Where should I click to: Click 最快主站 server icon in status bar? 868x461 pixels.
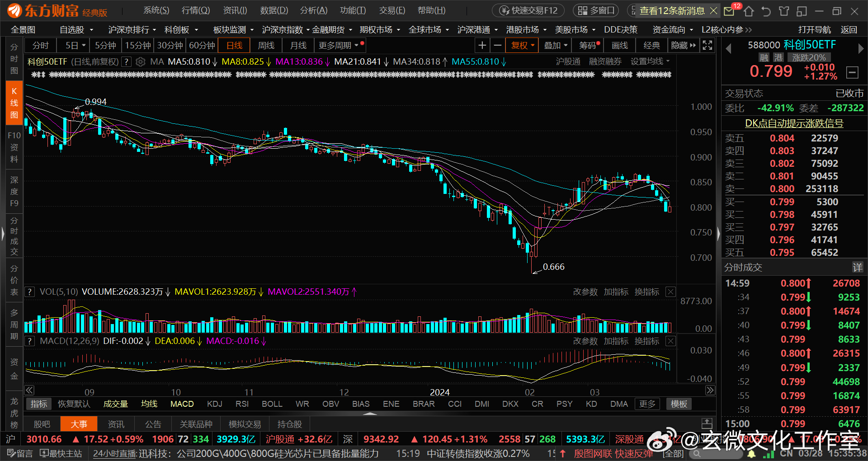(x=61, y=453)
